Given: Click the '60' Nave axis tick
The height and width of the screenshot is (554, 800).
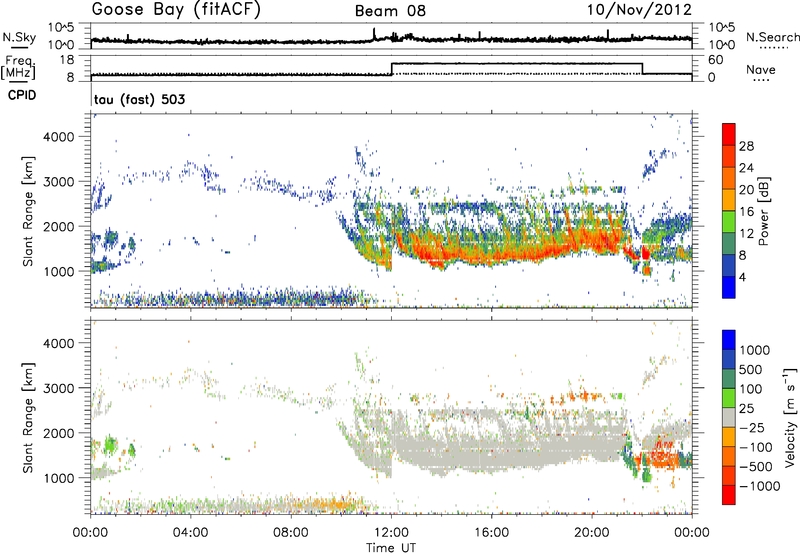Looking at the screenshot, I should coord(715,60).
